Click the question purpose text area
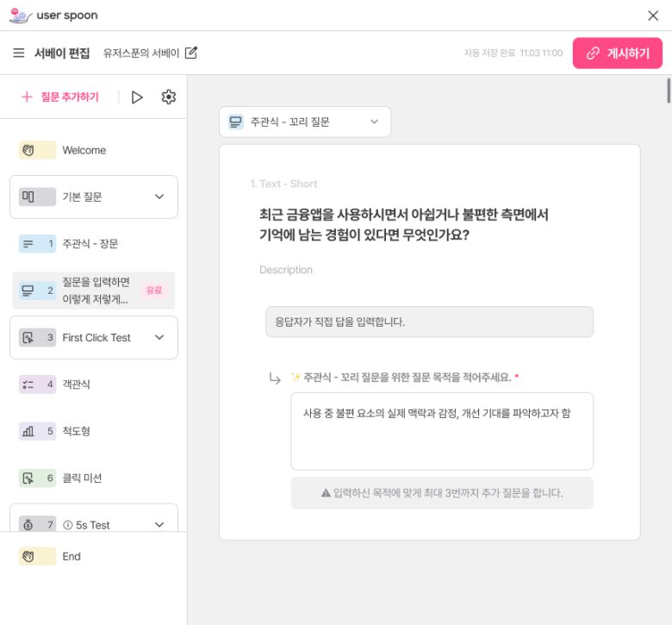The width and height of the screenshot is (672, 625). click(x=441, y=431)
